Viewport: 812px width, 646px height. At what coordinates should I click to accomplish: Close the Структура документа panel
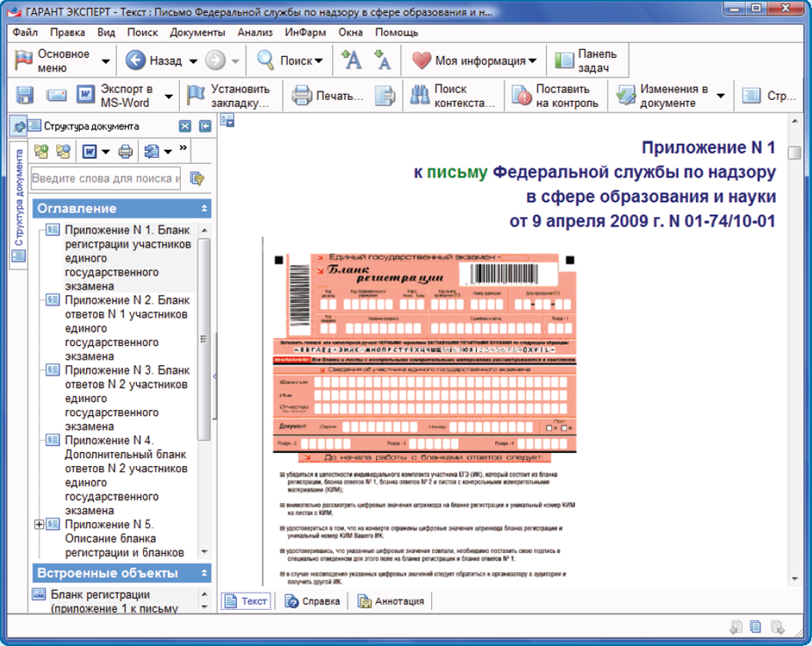185,126
